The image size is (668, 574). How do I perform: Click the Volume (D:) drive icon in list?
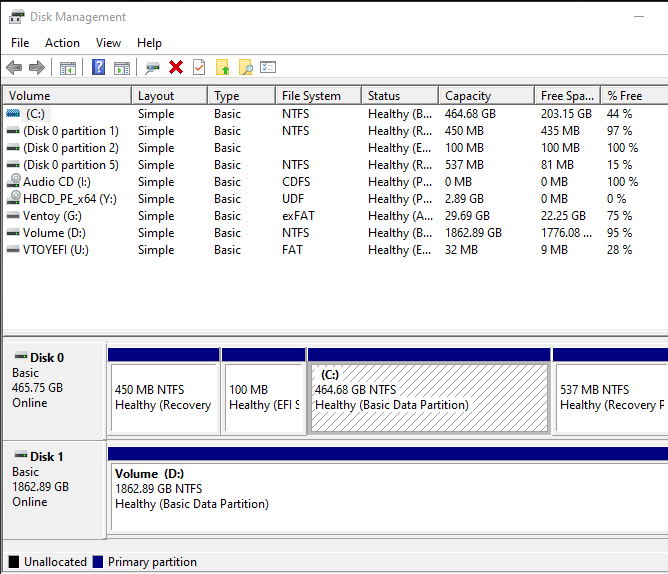coord(13,233)
